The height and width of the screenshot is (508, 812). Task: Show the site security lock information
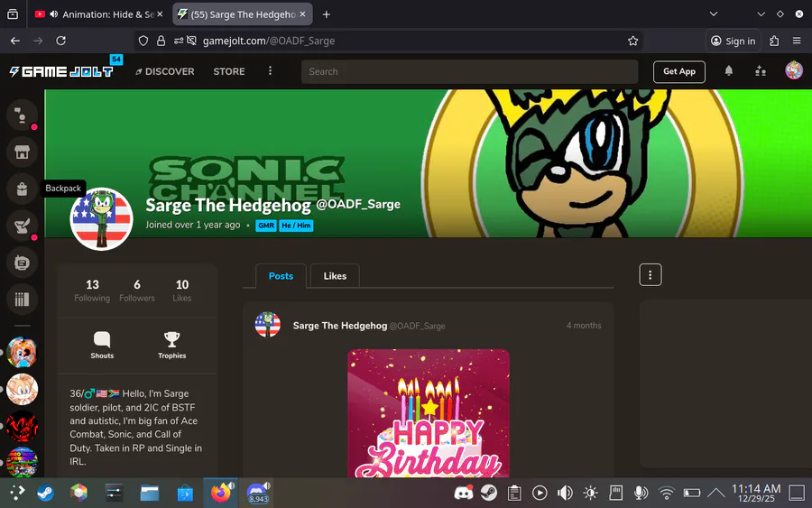pyautogui.click(x=161, y=41)
